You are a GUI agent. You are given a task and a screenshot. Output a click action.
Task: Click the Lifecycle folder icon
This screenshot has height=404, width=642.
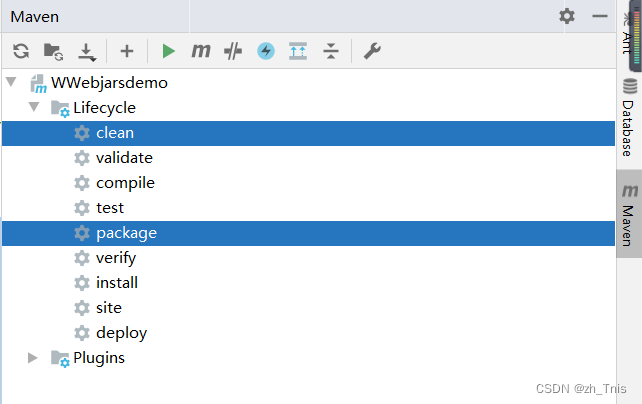point(60,109)
